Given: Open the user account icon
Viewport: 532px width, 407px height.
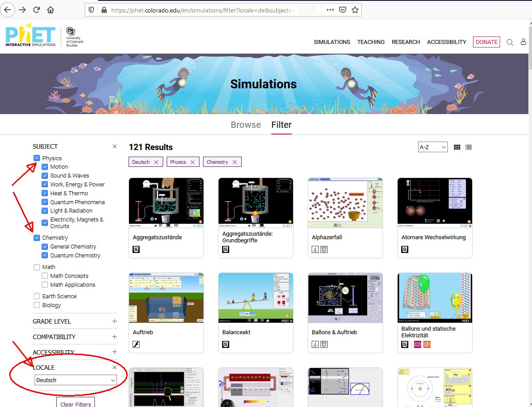Looking at the screenshot, I should click(x=523, y=42).
